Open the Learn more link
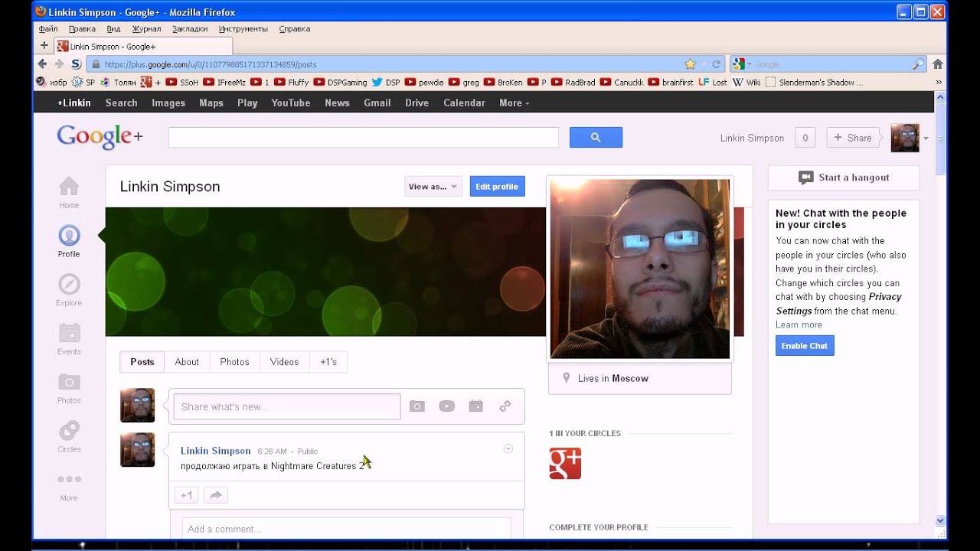The width and height of the screenshot is (980, 551). [799, 324]
